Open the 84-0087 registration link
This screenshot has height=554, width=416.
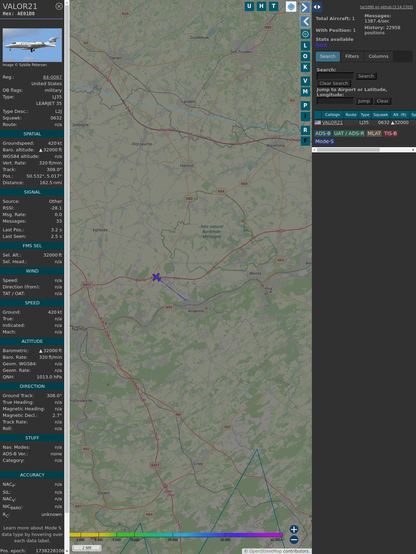point(52,77)
